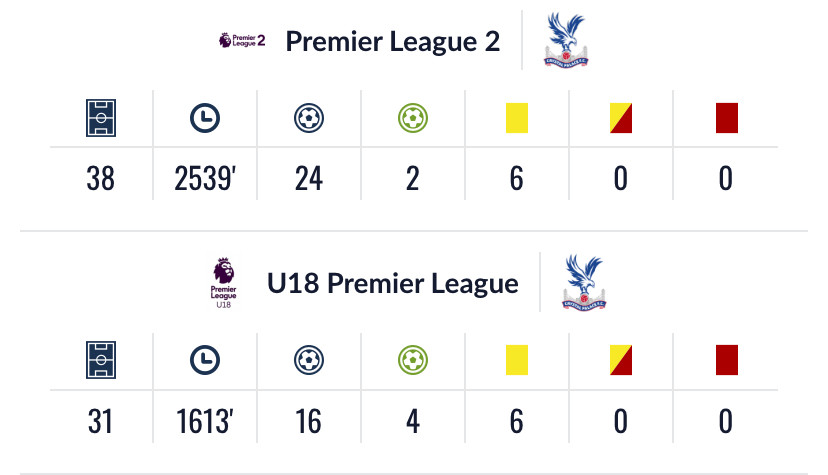Click matches played pitch icon in U18 section
The width and height of the screenshot is (828, 475).
(x=100, y=360)
